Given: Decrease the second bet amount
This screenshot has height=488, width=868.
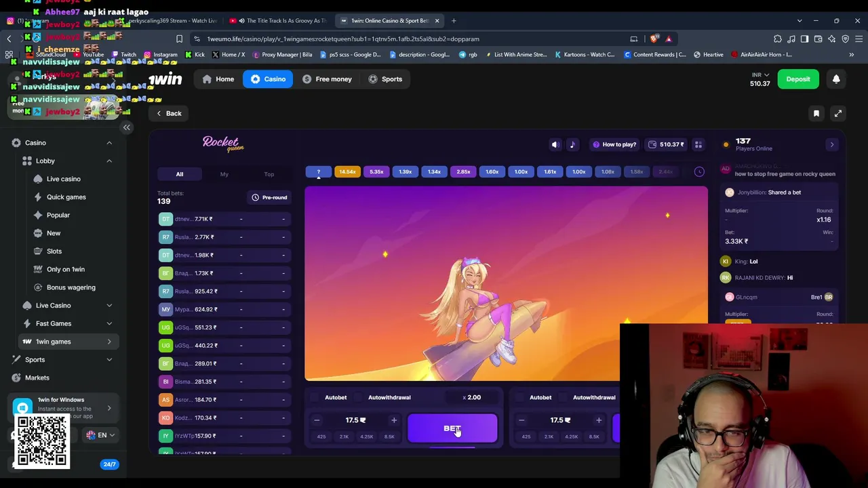Looking at the screenshot, I should coord(521,420).
